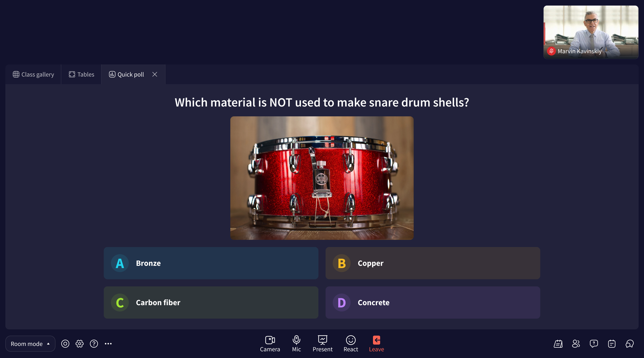Viewport: 644px width, 358px height.
Task: Open the chat panel
Action: coord(629,344)
